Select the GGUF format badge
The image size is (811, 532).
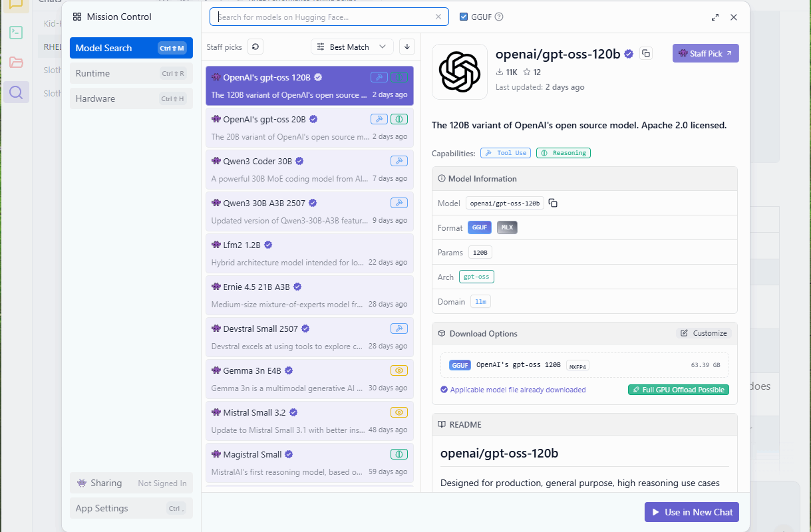tap(479, 227)
